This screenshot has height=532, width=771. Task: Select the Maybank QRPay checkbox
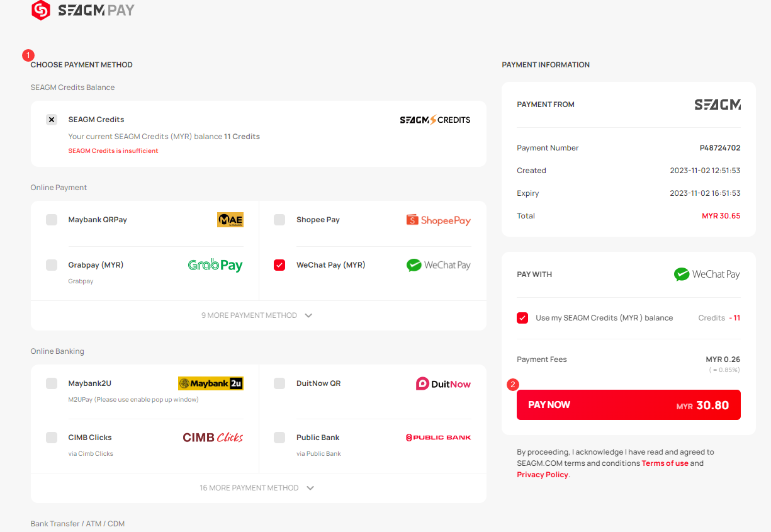pos(52,220)
